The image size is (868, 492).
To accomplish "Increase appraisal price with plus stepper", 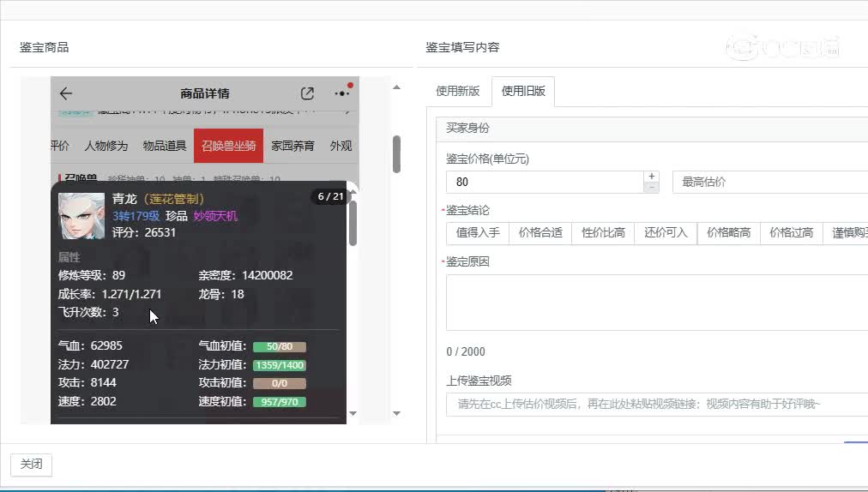I will click(x=652, y=176).
